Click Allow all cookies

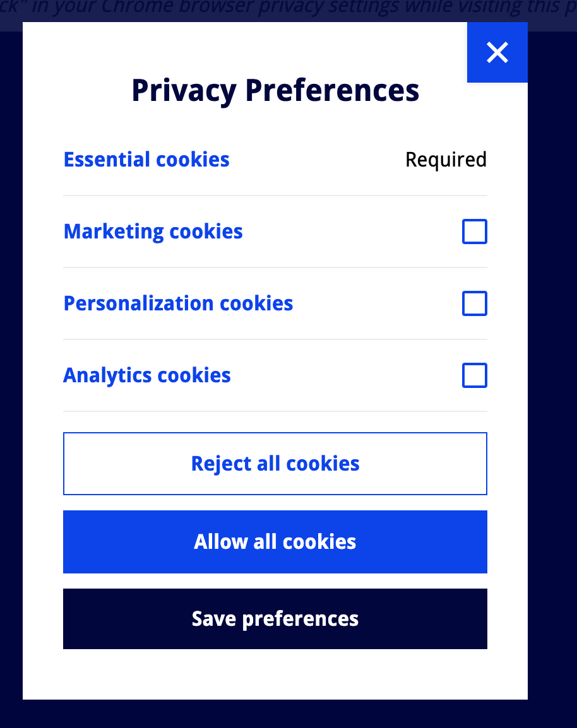point(275,542)
